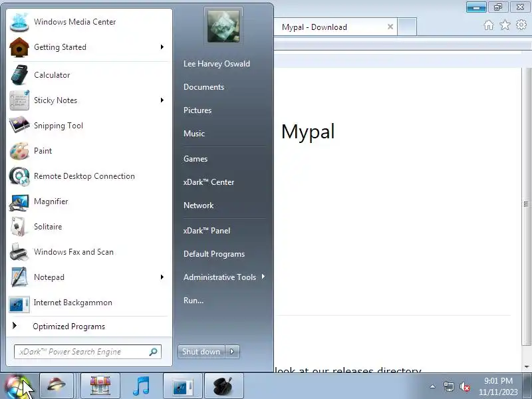Click the Windows Fax and Scan label
This screenshot has height=399, width=532.
point(74,252)
